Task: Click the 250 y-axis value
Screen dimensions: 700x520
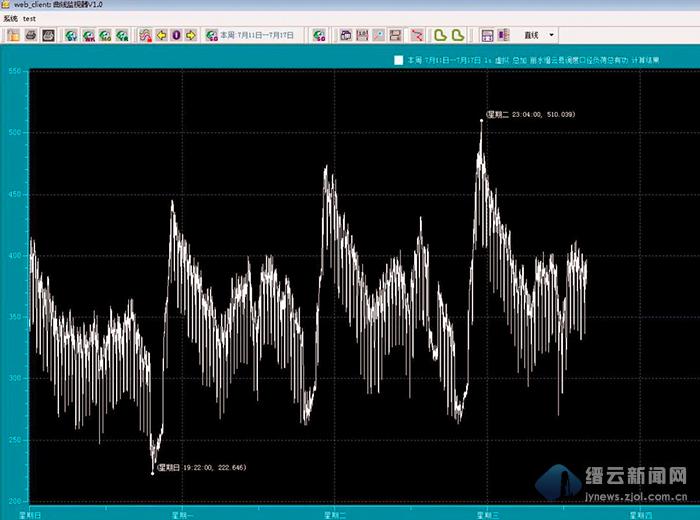Action: [15, 440]
